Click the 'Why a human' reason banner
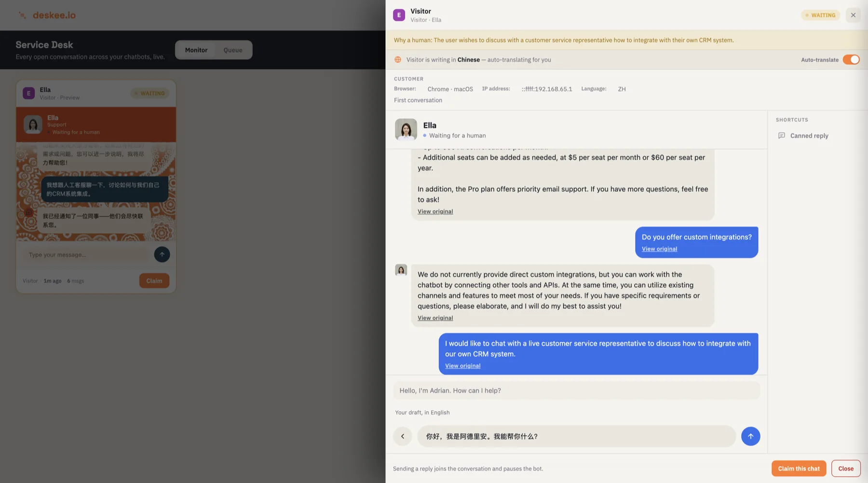The image size is (868, 483). click(627, 40)
